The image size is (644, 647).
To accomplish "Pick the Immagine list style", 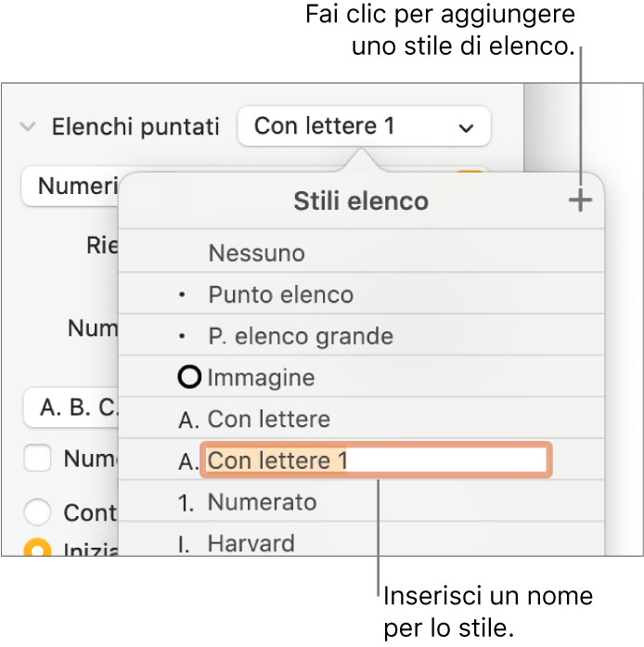I will point(361,377).
